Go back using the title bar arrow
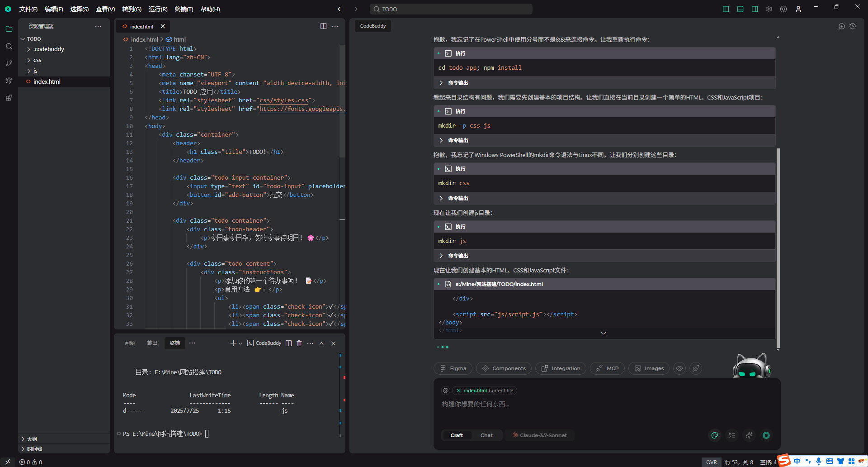This screenshot has width=868, height=467. [339, 9]
